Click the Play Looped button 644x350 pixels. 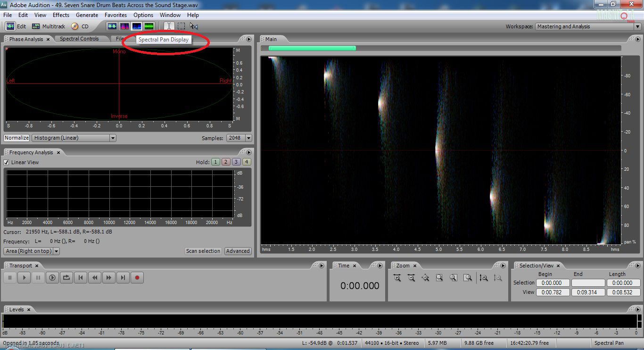point(66,278)
